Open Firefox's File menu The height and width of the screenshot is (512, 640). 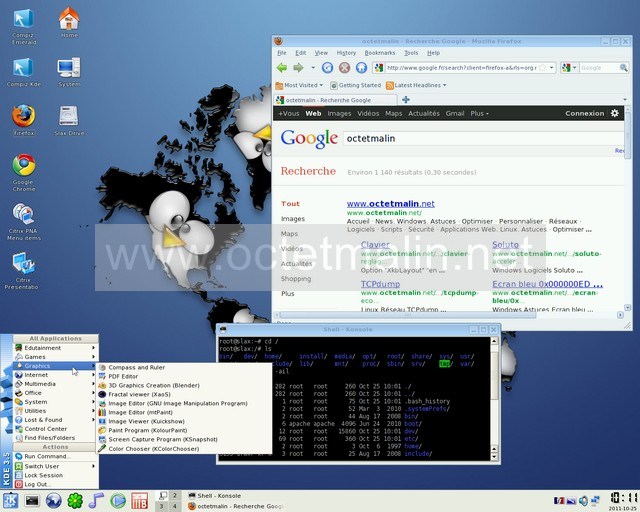point(282,53)
